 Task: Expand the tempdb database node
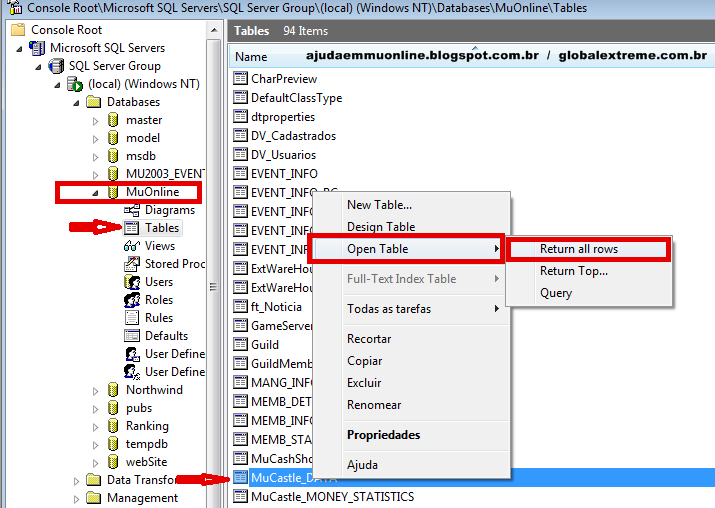(x=95, y=445)
